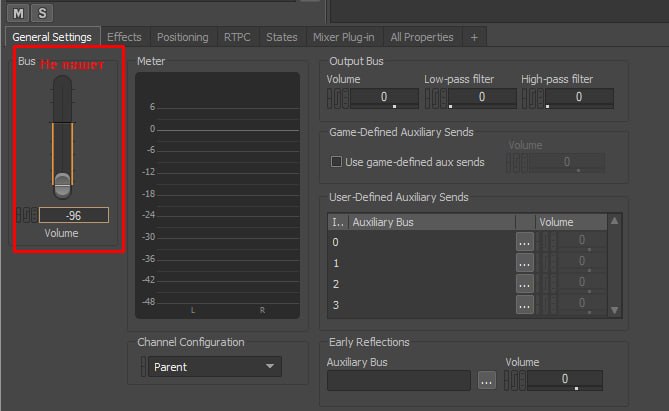This screenshot has width=669, height=411.
Task: Click the plus tab to add a view
Action: [474, 37]
